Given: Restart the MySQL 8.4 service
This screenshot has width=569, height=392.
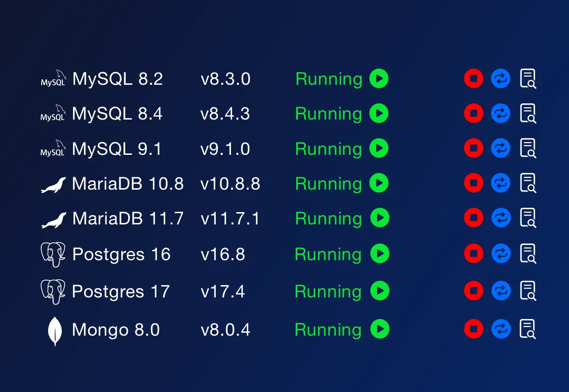Looking at the screenshot, I should [501, 113].
